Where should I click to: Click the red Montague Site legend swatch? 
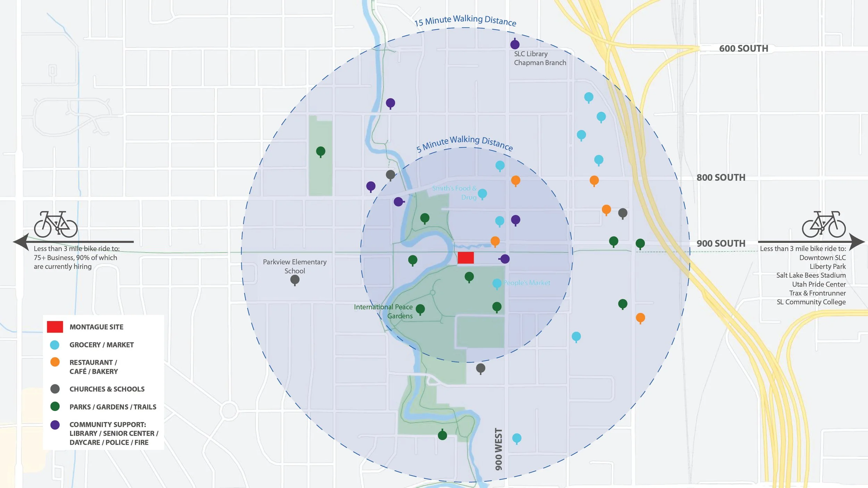pyautogui.click(x=55, y=327)
